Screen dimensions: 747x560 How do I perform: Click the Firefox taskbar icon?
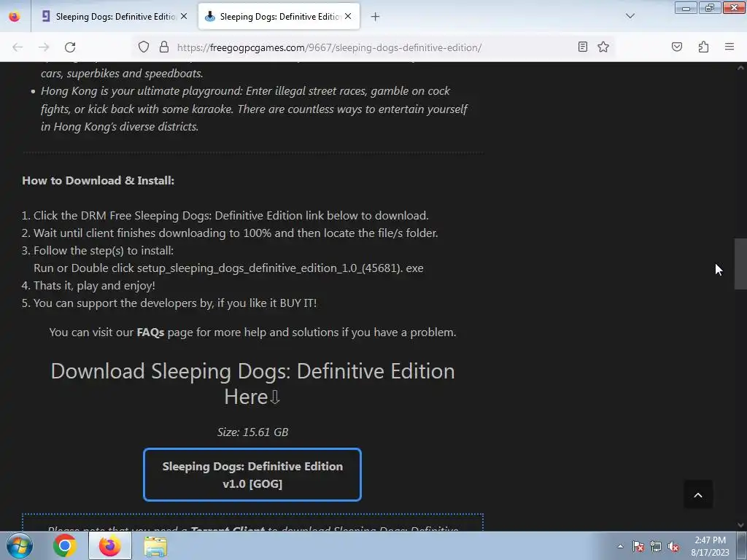[110, 545]
